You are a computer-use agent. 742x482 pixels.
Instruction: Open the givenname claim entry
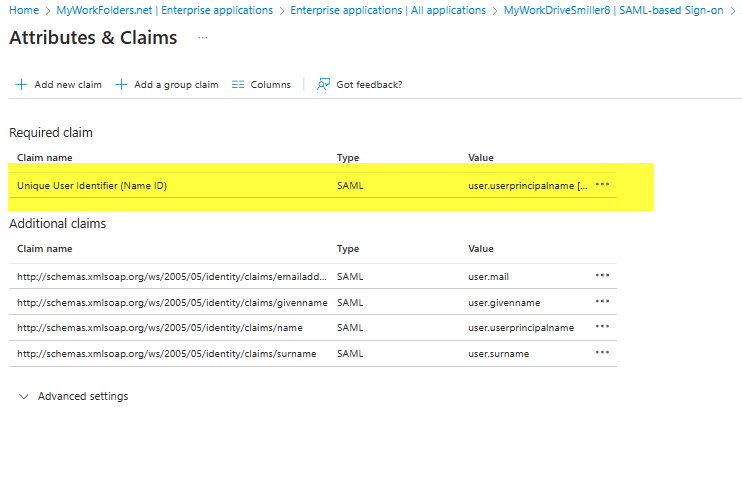click(172, 302)
